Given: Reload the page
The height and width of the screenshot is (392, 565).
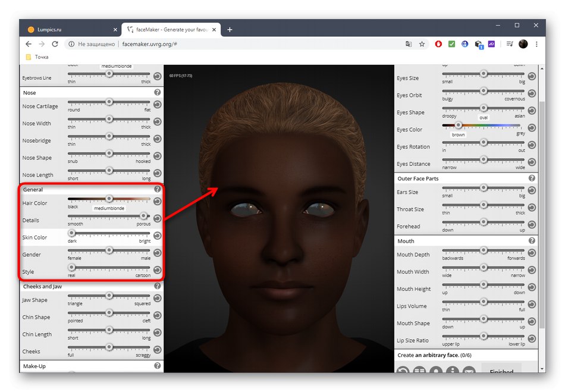Looking at the screenshot, I should pos(55,44).
